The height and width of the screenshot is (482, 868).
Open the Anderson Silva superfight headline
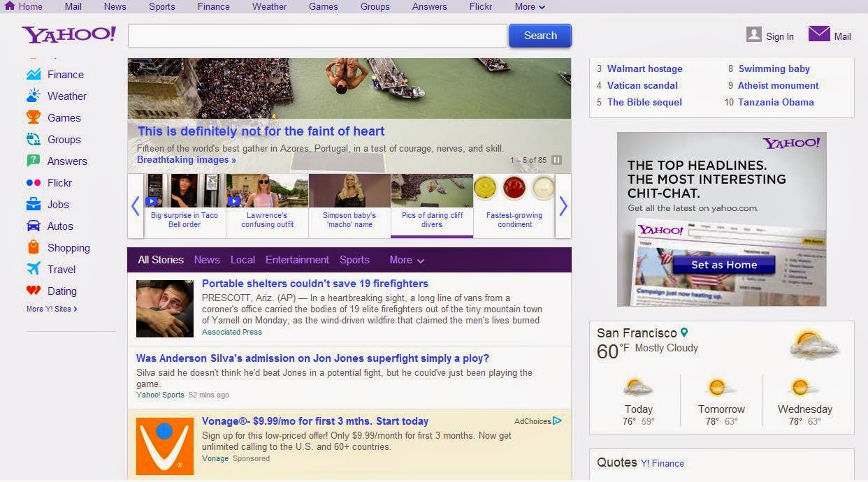(312, 358)
